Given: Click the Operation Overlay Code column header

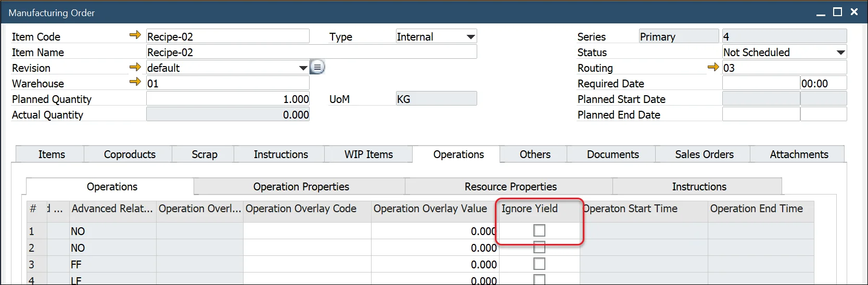Looking at the screenshot, I should pyautogui.click(x=307, y=209).
